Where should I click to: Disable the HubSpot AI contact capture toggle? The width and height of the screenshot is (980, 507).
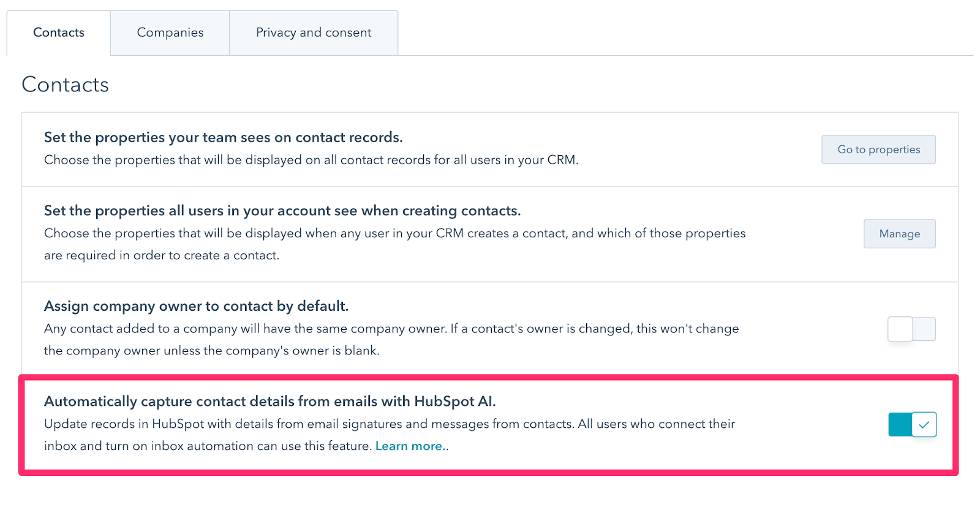tap(912, 424)
